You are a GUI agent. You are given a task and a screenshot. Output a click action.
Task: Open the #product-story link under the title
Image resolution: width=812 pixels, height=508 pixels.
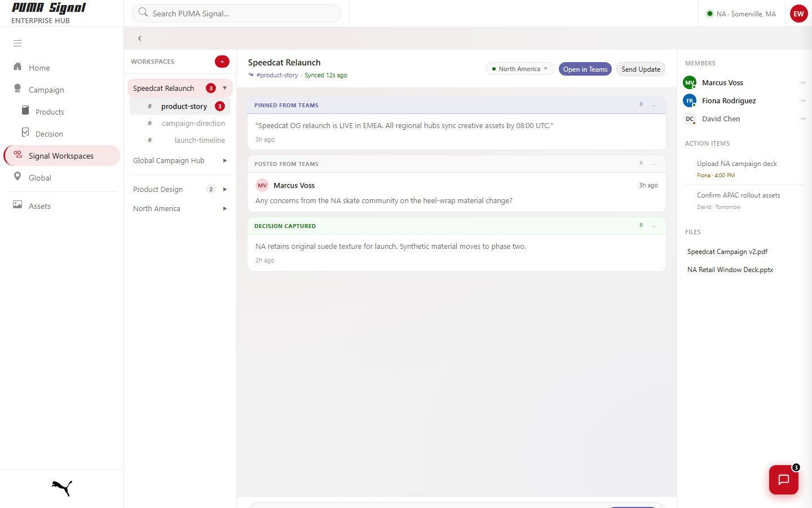[x=277, y=75]
